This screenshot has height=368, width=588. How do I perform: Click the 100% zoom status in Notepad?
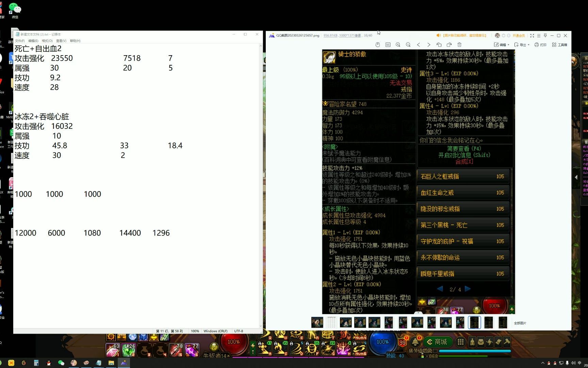pos(195,331)
